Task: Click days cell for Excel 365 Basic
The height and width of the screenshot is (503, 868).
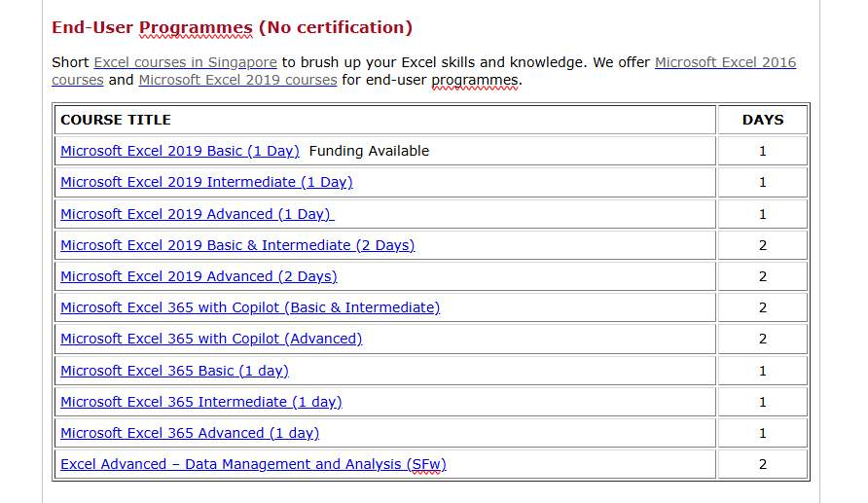Action: click(763, 371)
